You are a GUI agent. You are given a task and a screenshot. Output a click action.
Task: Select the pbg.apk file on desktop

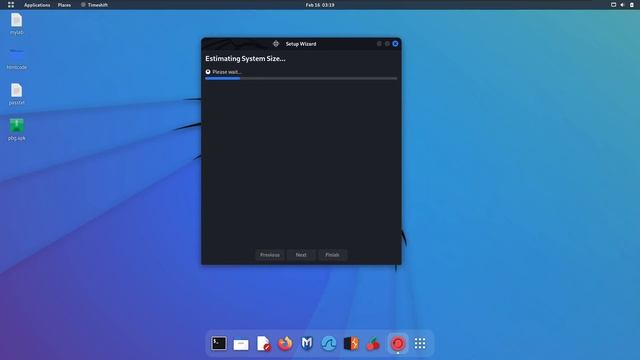[16, 130]
